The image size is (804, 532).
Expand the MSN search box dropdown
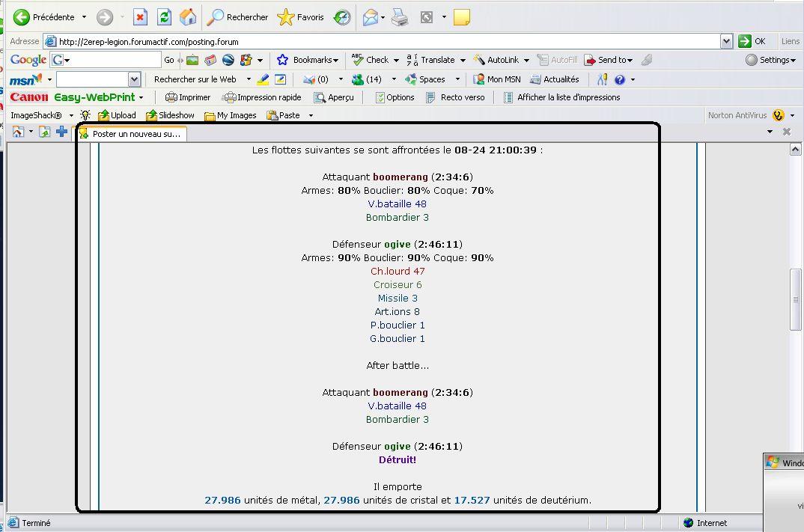[134, 79]
